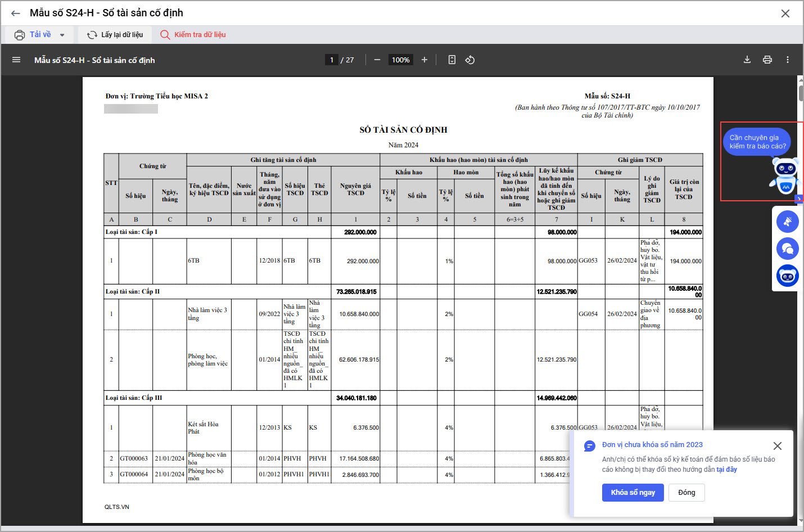Expand the Tải về dropdown arrow
804x532 pixels.
62,35
